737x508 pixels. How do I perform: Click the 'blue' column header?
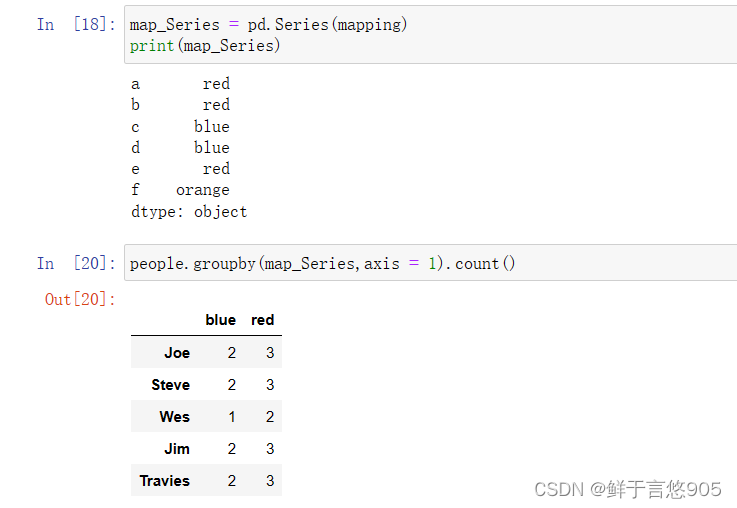click(220, 320)
